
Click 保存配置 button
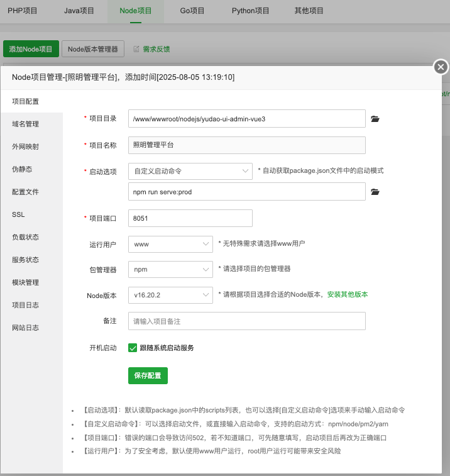148,375
